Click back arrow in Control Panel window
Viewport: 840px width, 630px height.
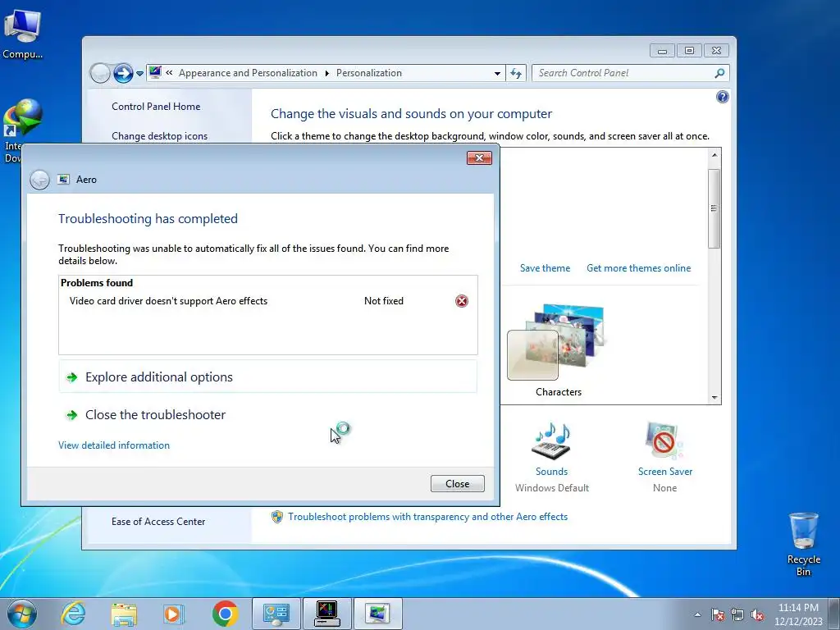(99, 73)
